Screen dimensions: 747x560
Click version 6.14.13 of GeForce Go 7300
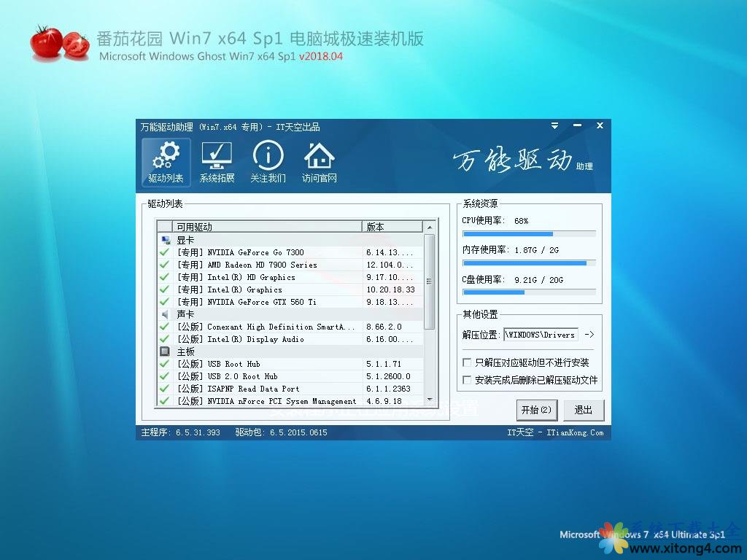tap(390, 252)
